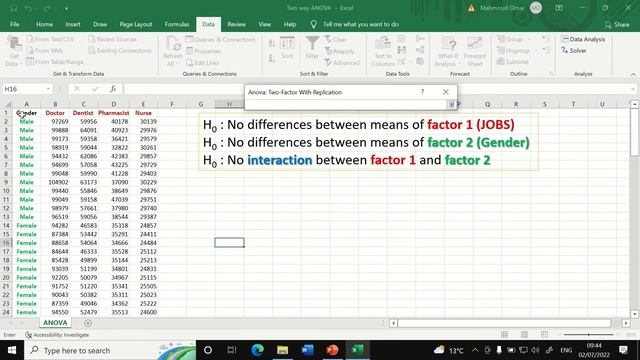Viewport: 640px width, 360px height.
Task: Select the ANOVA sheet tab
Action: click(x=55, y=323)
